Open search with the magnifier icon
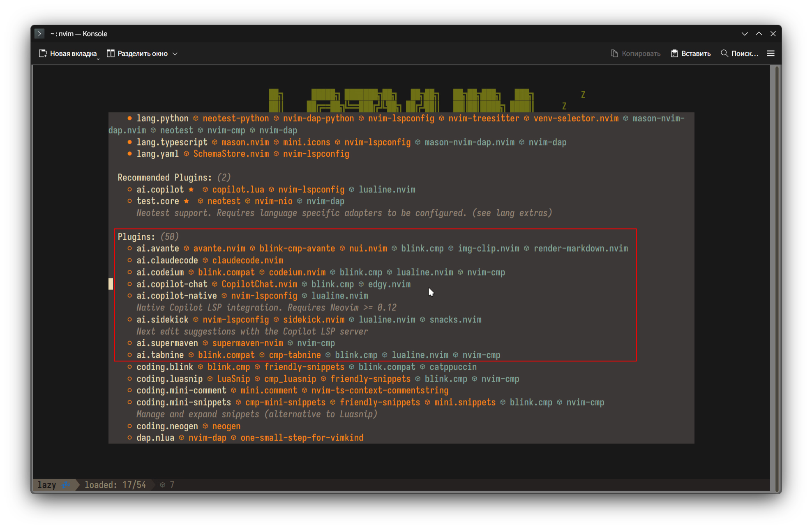 [x=724, y=53]
